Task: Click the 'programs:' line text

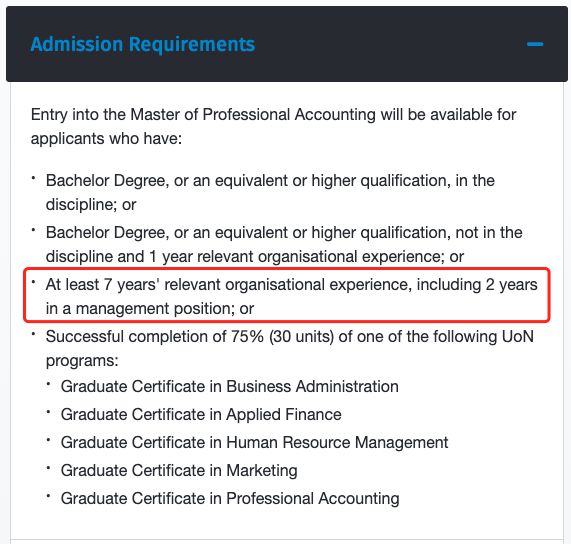Action: [x=82, y=361]
